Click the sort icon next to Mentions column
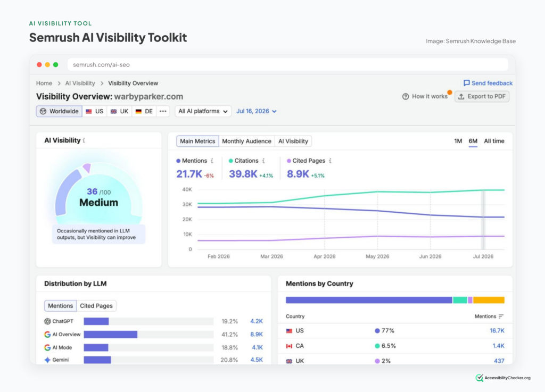545x392 pixels. [501, 316]
